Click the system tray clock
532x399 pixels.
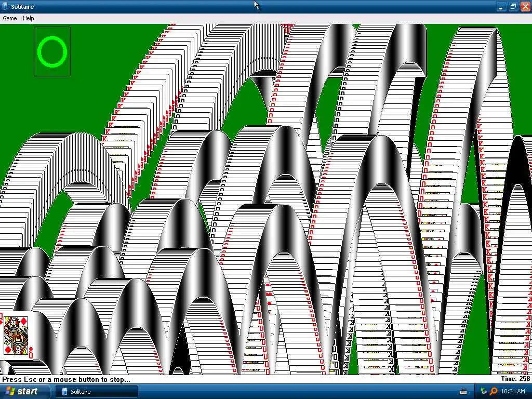pos(513,391)
